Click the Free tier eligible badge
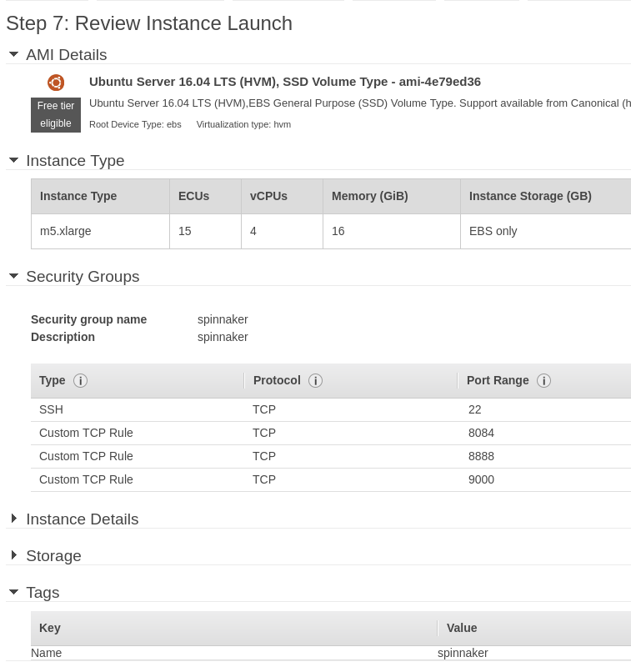631x672 pixels. point(56,115)
